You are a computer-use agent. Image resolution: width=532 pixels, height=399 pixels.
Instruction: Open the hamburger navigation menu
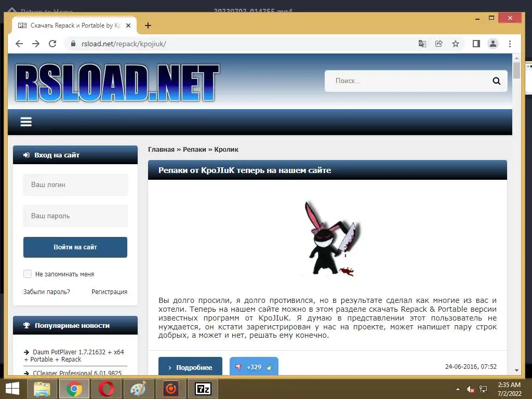(x=26, y=122)
